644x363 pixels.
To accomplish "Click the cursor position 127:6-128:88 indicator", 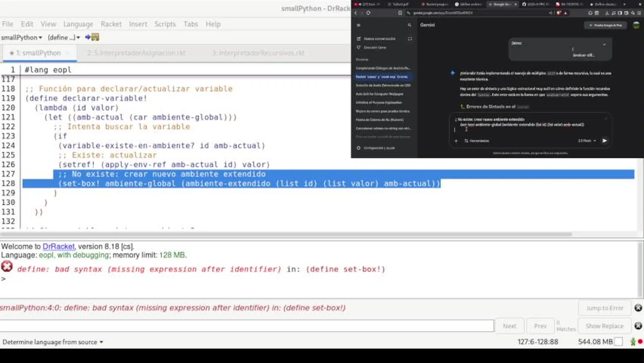I will click(x=538, y=342).
